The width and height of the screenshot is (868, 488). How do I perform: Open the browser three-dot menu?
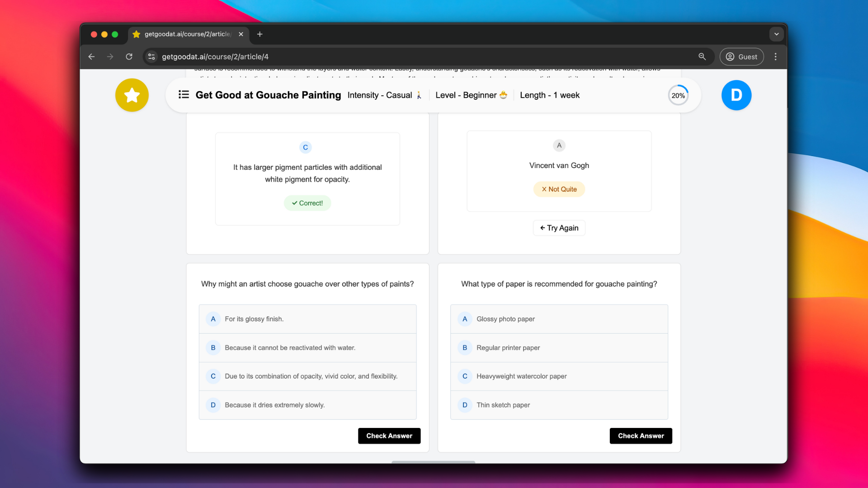coord(776,57)
